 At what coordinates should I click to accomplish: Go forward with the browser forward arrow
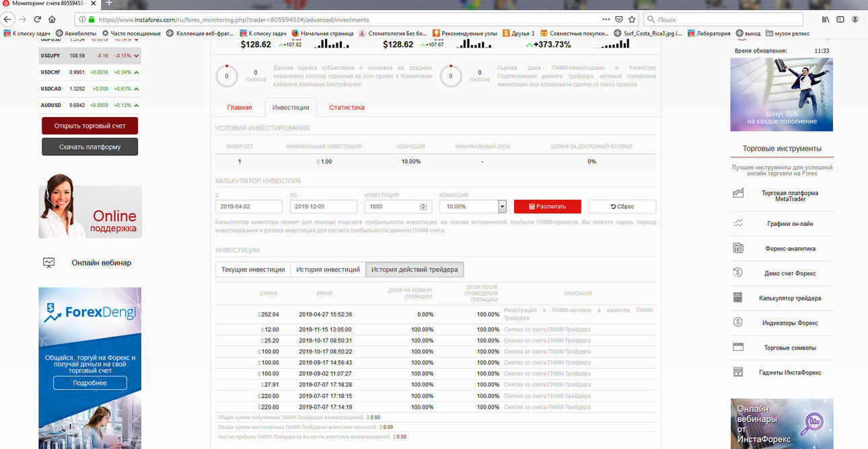(23, 19)
